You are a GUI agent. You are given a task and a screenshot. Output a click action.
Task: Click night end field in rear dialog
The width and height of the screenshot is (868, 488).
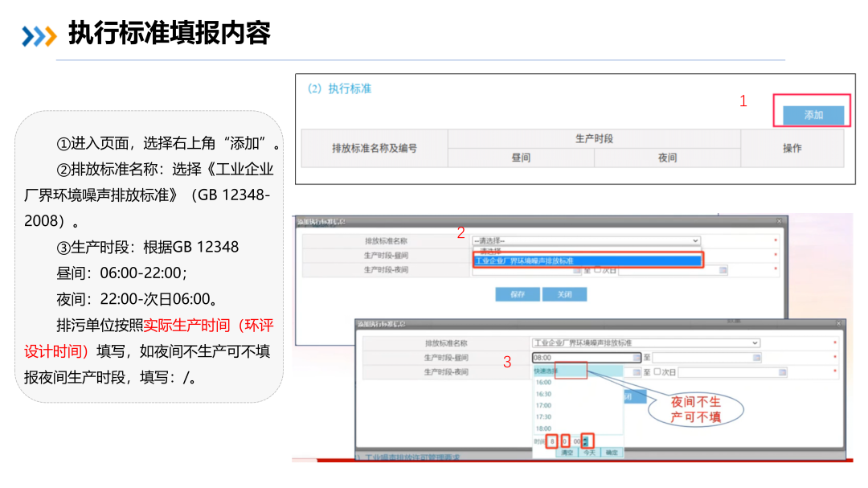coord(673,270)
